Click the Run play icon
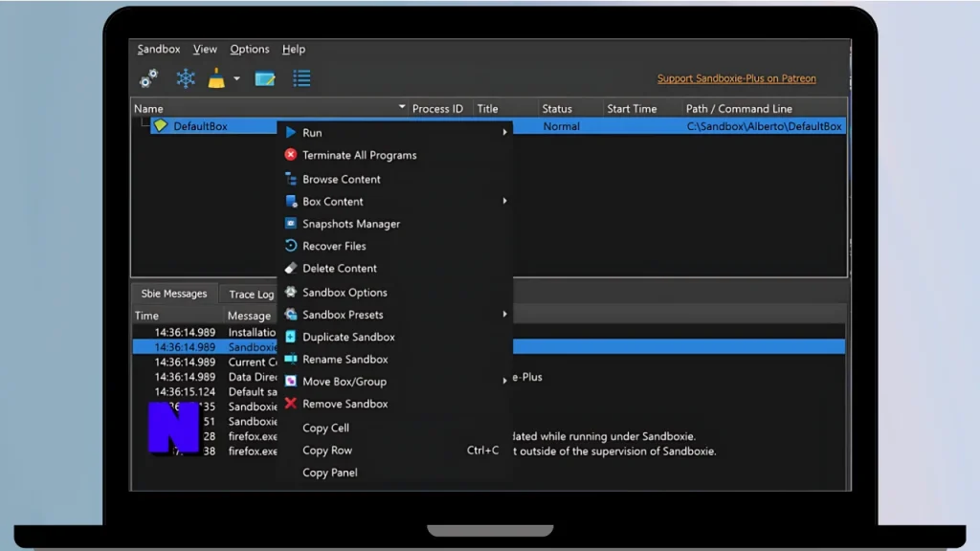This screenshot has height=551, width=980. [x=291, y=132]
